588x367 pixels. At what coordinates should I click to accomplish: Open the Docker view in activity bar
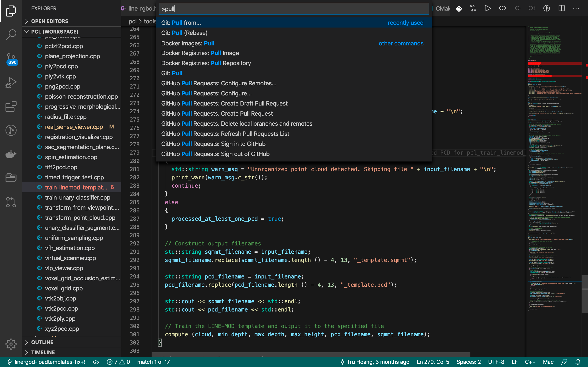(11, 154)
